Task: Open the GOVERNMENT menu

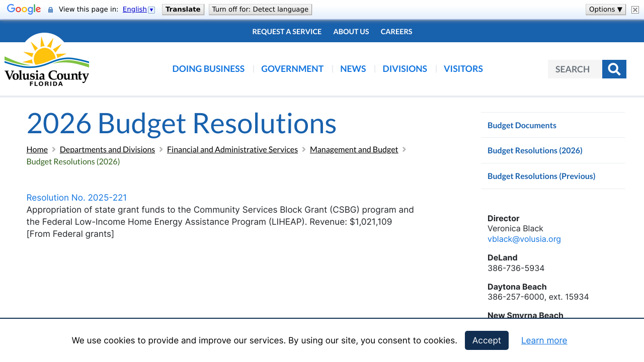Action: tap(292, 68)
